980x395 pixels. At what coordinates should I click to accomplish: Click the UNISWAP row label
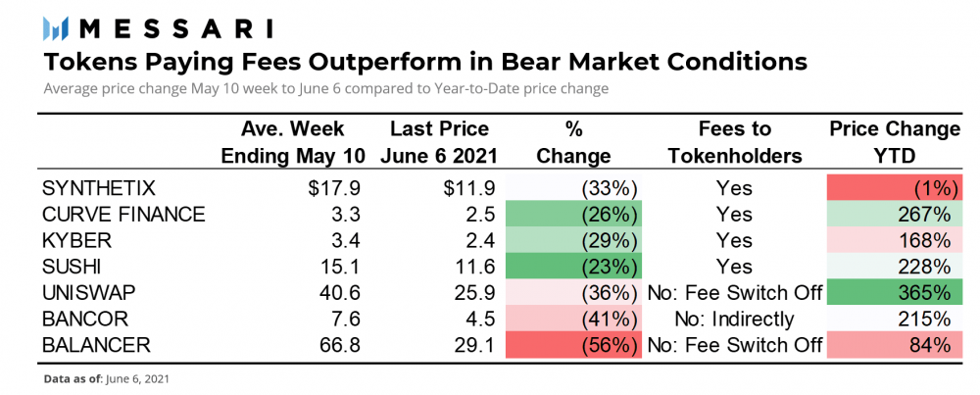pos(90,292)
